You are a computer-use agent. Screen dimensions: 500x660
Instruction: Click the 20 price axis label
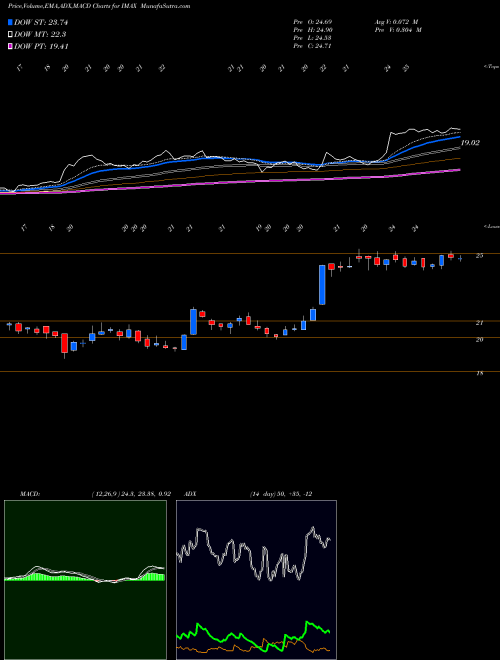coord(479,339)
